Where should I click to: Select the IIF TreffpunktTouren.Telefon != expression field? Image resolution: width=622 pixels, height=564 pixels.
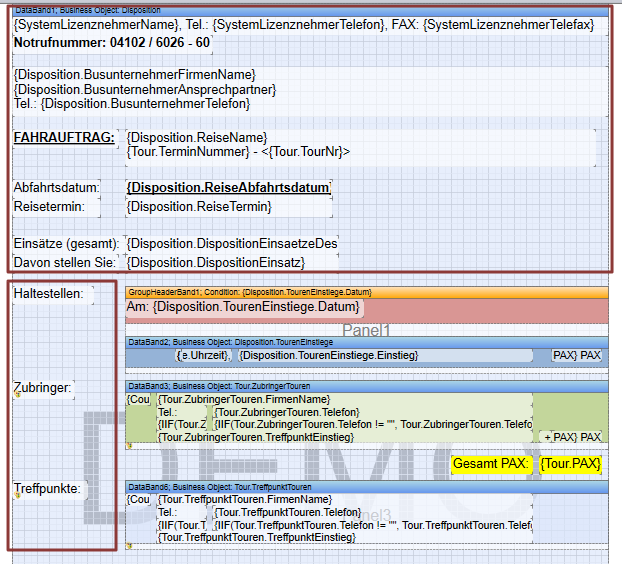tap(373, 526)
